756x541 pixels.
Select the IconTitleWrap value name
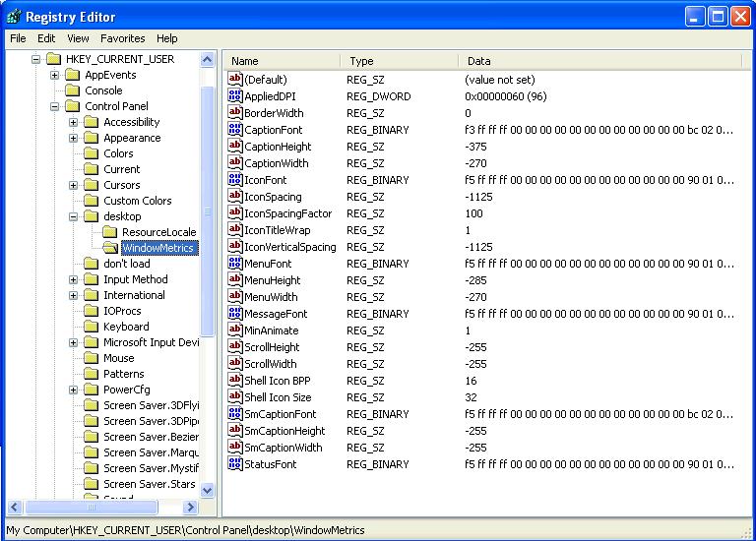(278, 230)
